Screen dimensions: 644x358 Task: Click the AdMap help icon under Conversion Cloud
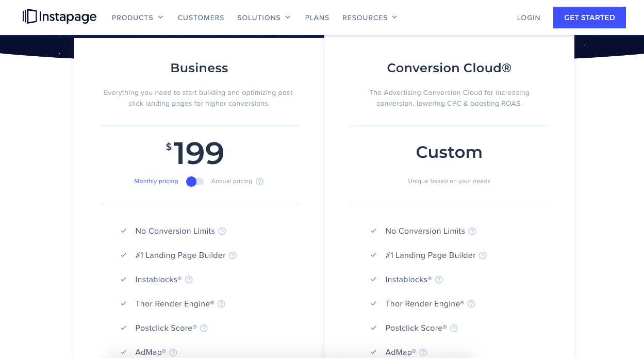click(423, 352)
